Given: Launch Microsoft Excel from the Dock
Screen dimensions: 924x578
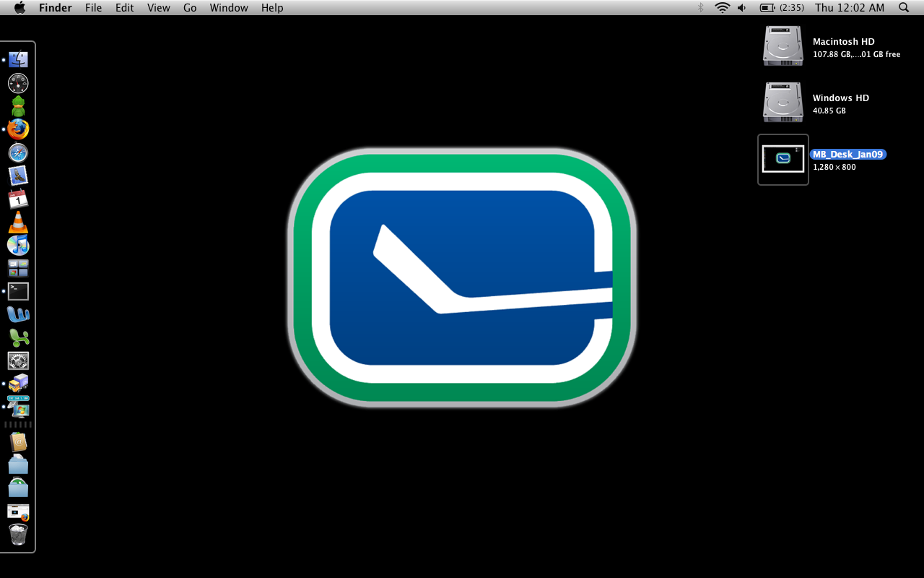Looking at the screenshot, I should (x=18, y=337).
